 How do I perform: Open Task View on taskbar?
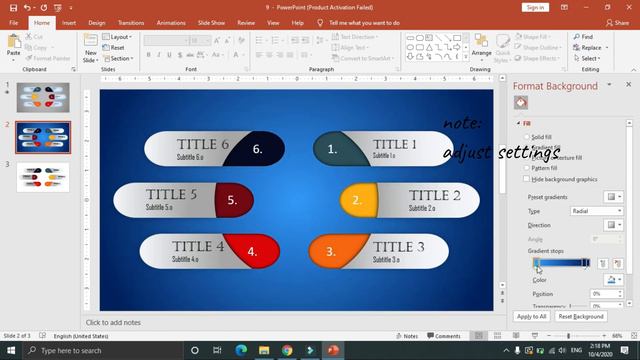[x=217, y=350]
